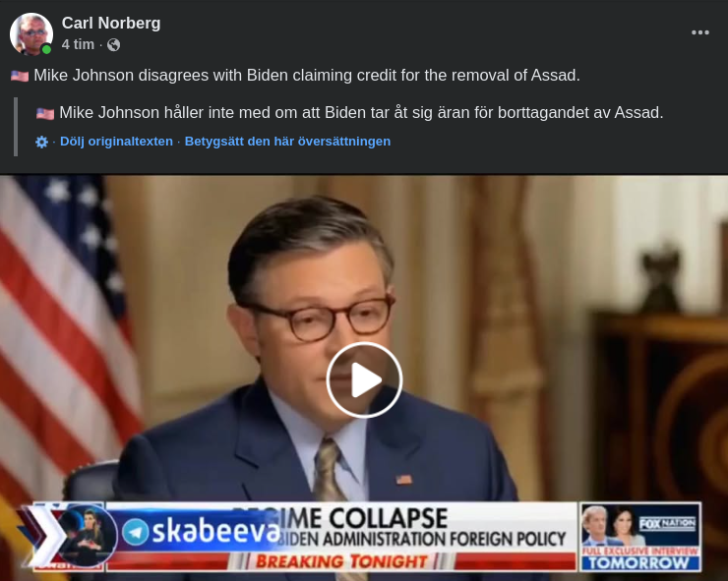Hide original text via 'Dölj originaltexten'
The height and width of the screenshot is (581, 728).
(x=116, y=142)
